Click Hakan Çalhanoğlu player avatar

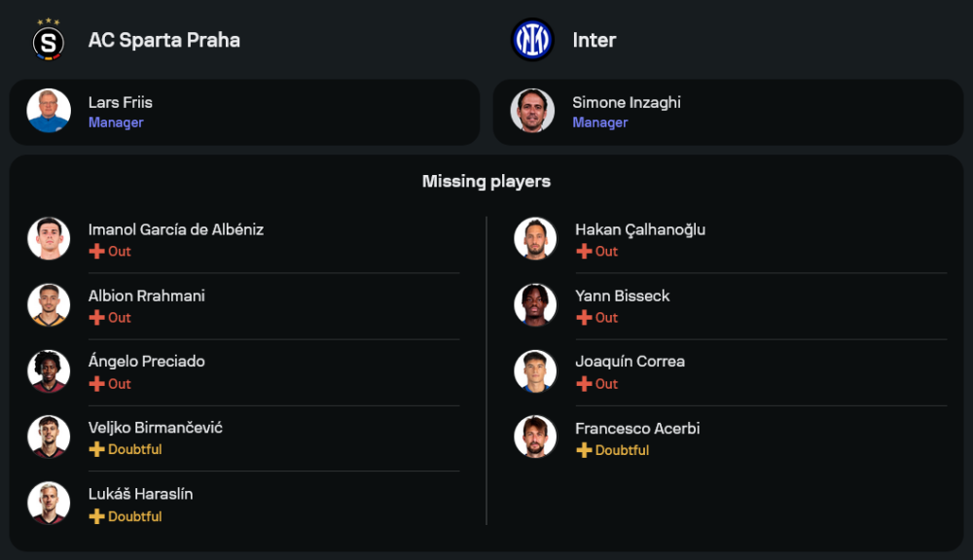click(x=535, y=238)
